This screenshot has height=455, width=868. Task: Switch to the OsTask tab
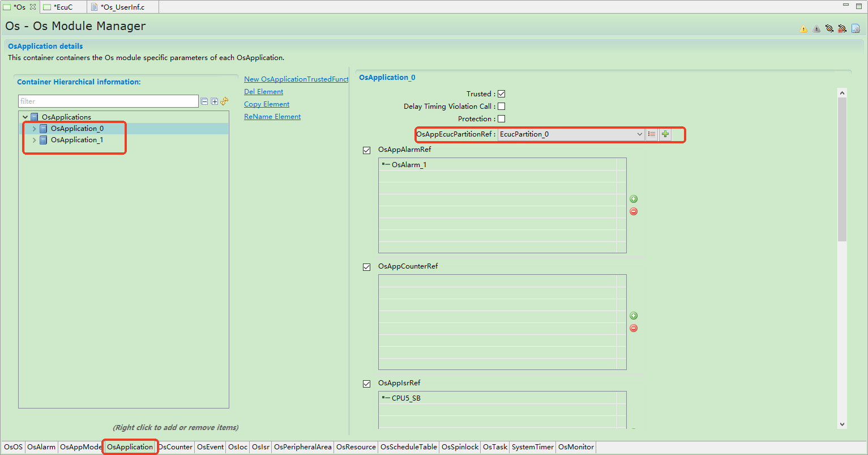495,447
